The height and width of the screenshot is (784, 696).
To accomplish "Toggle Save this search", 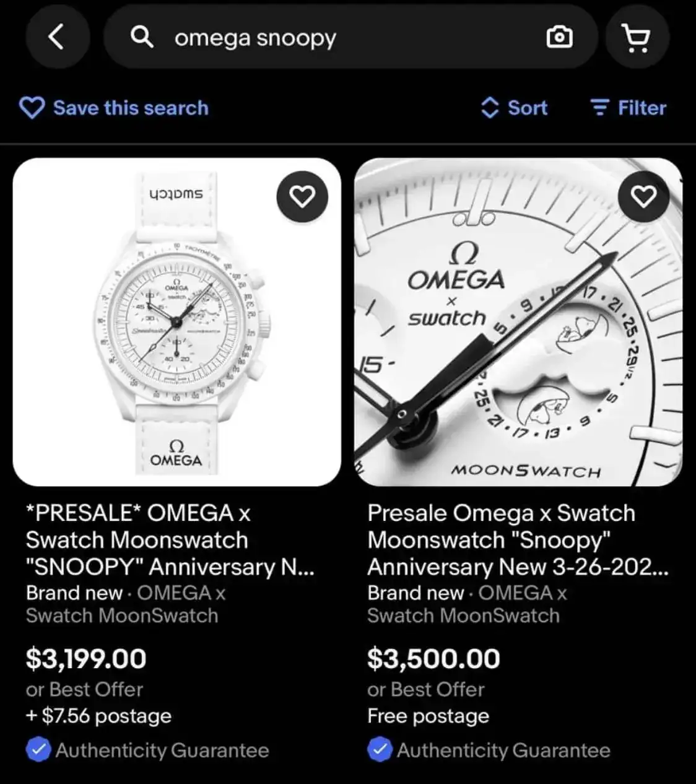I will pyautogui.click(x=131, y=108).
